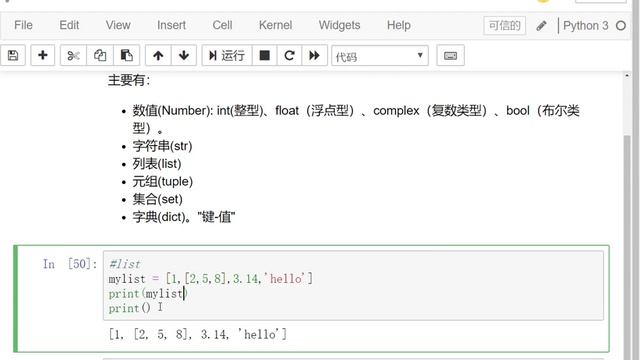Click the cell output list text

pos(198,335)
